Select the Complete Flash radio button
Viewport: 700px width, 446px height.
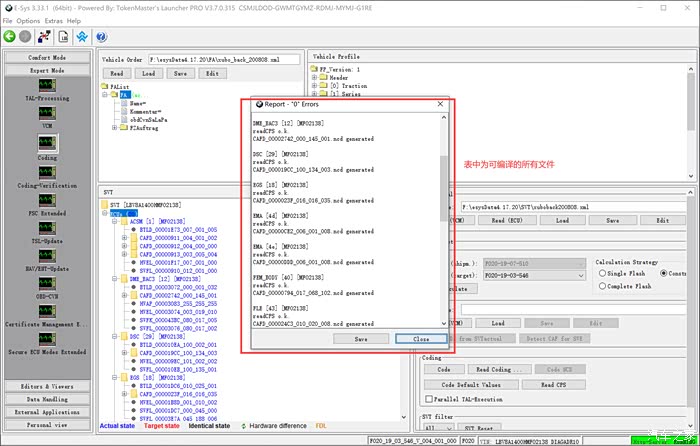tap(601, 286)
